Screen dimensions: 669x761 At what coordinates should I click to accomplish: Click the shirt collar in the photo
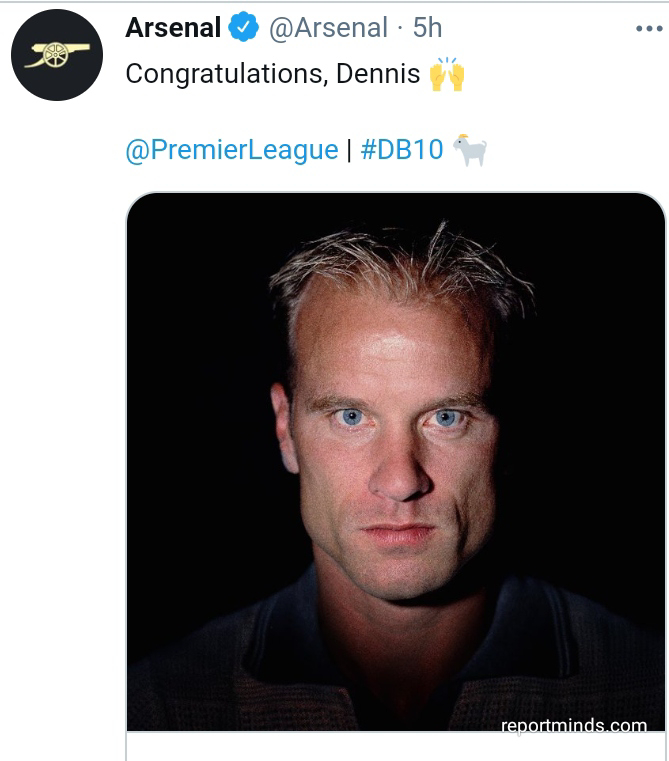click(x=250, y=640)
